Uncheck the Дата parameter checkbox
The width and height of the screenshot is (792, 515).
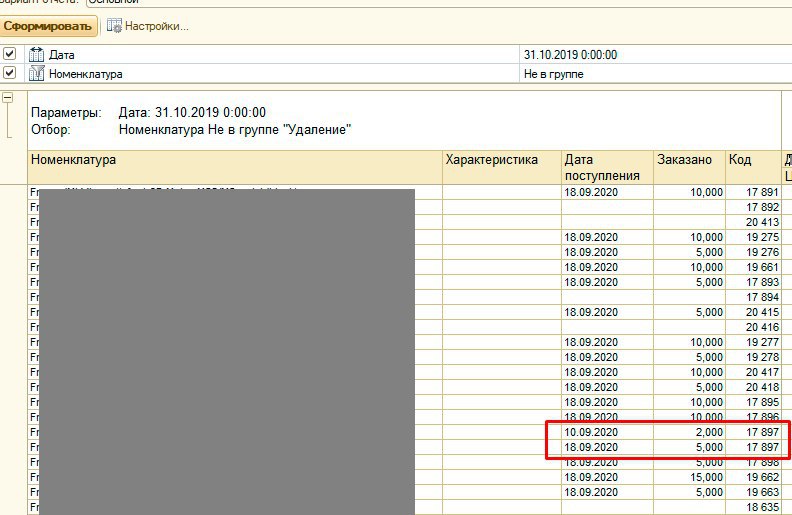click(9, 54)
